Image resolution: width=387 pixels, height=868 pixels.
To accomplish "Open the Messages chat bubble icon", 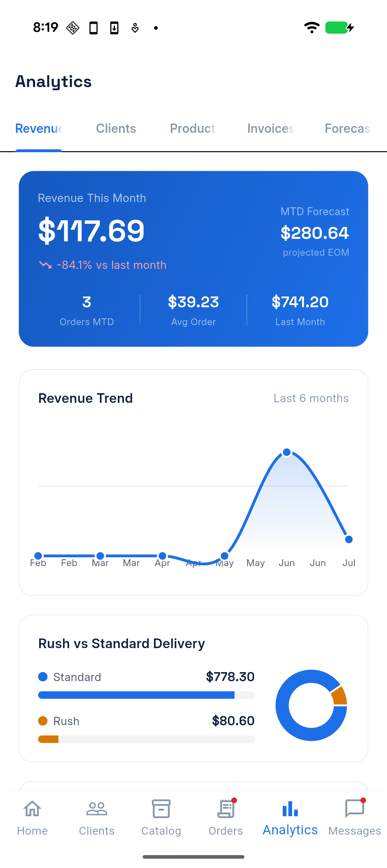I will click(x=355, y=809).
